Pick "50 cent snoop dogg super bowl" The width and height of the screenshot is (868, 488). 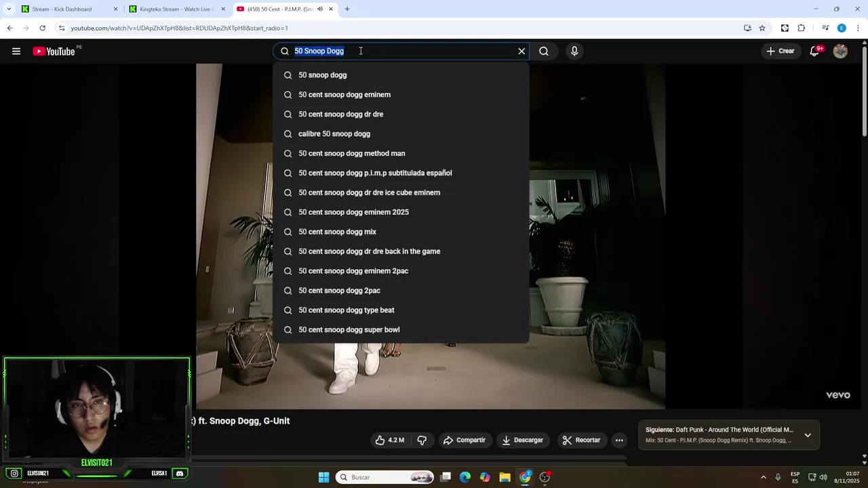tap(401, 330)
